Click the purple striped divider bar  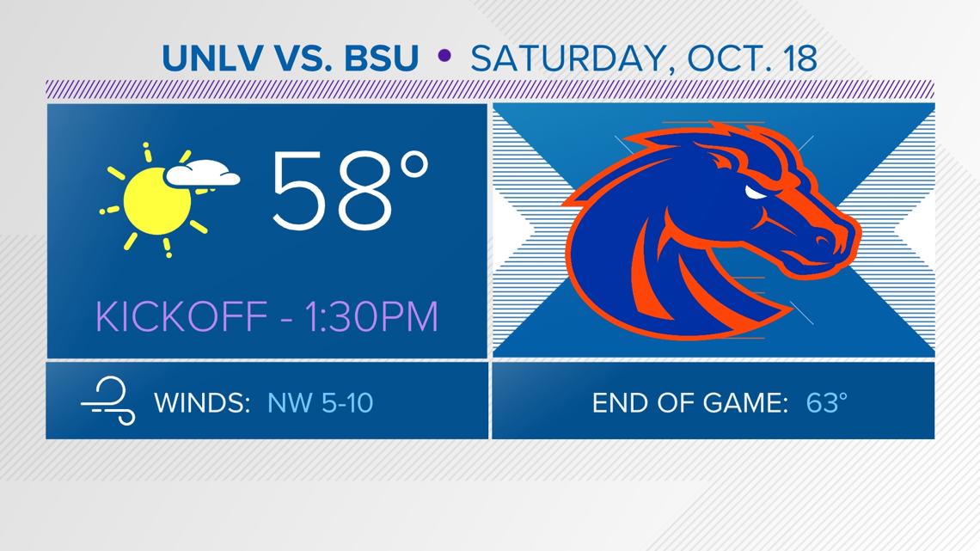(x=490, y=89)
